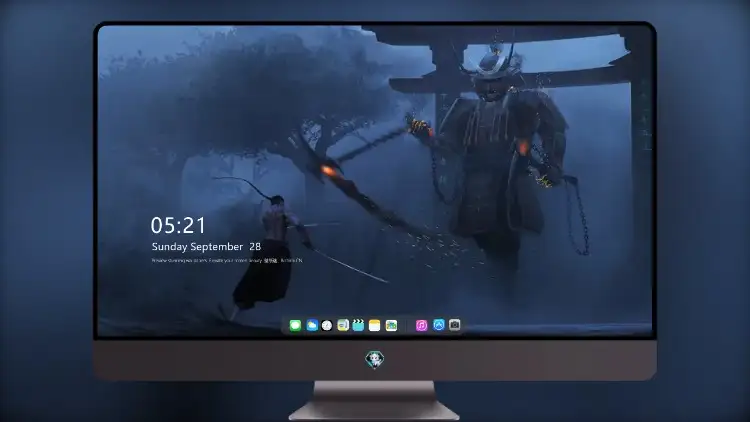This screenshot has height=422, width=750.
Task: Launch the Clock app from the dock
Action: [x=327, y=325]
